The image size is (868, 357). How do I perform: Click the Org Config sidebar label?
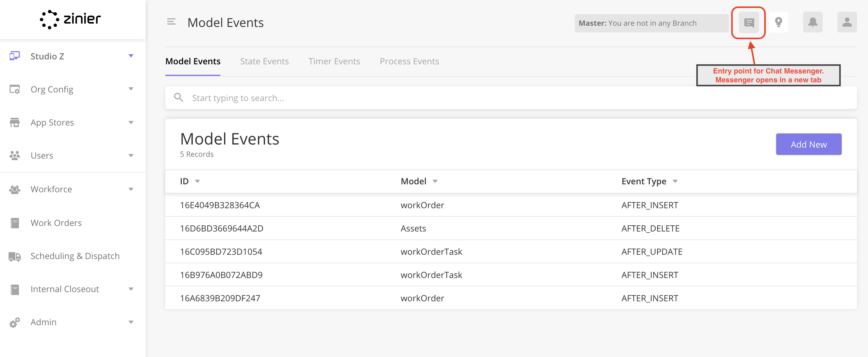(52, 89)
